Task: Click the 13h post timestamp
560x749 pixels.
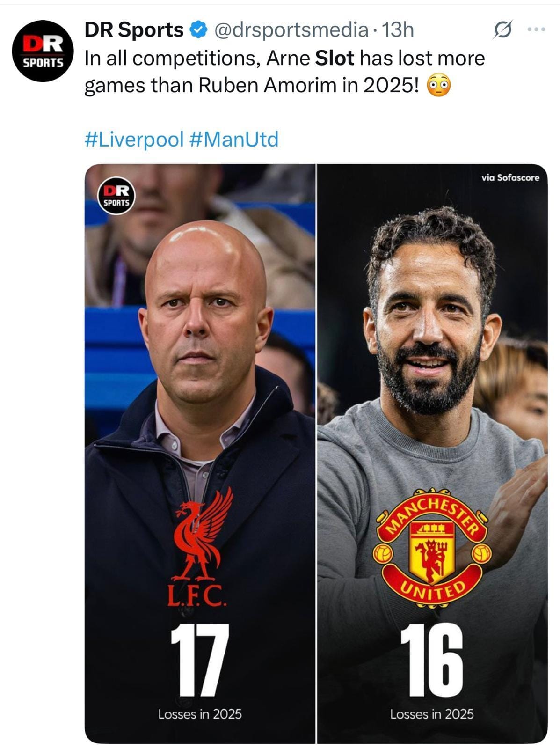Action: (398, 30)
